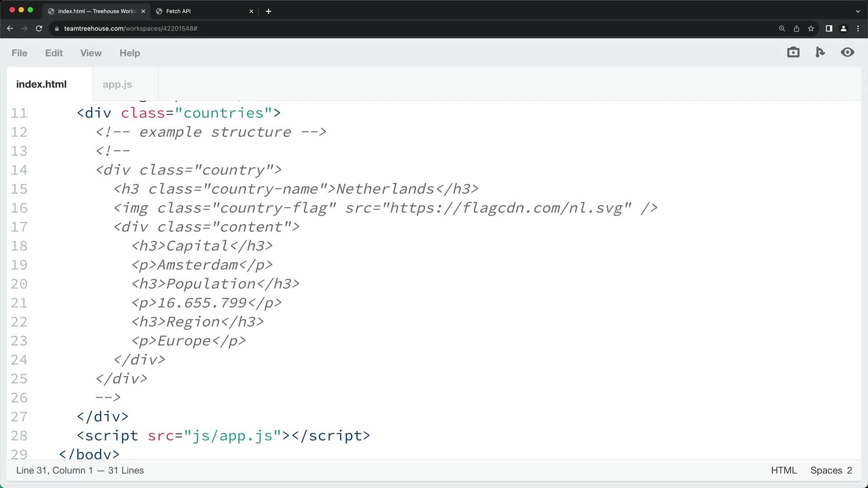Open a new browser tab
868x488 pixels.
269,11
